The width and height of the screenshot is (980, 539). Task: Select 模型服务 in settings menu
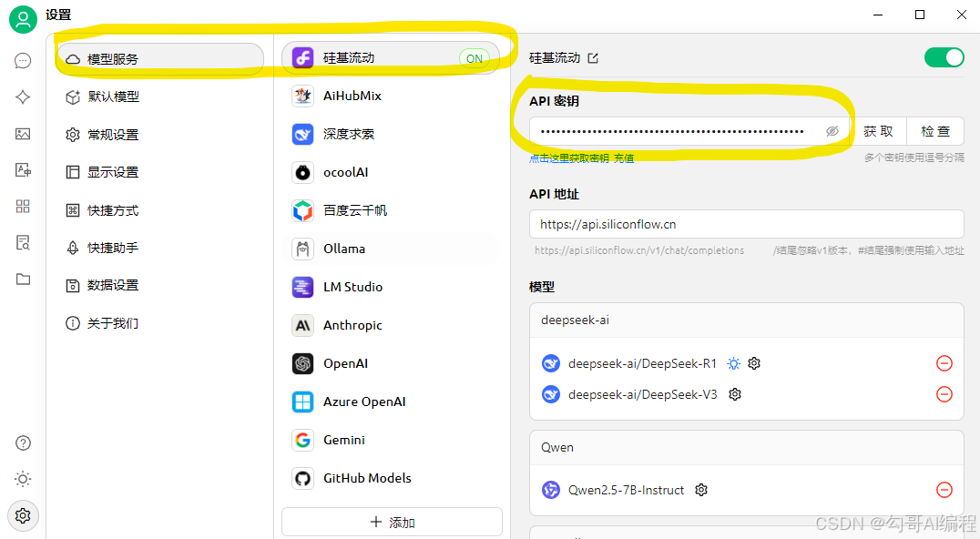(159, 59)
